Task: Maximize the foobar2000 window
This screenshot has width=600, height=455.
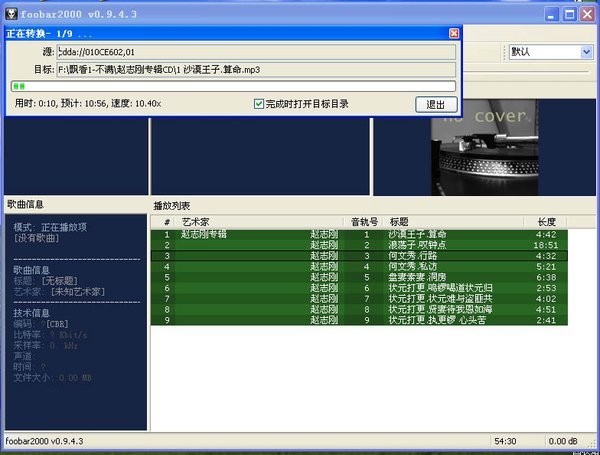Action: tap(569, 15)
